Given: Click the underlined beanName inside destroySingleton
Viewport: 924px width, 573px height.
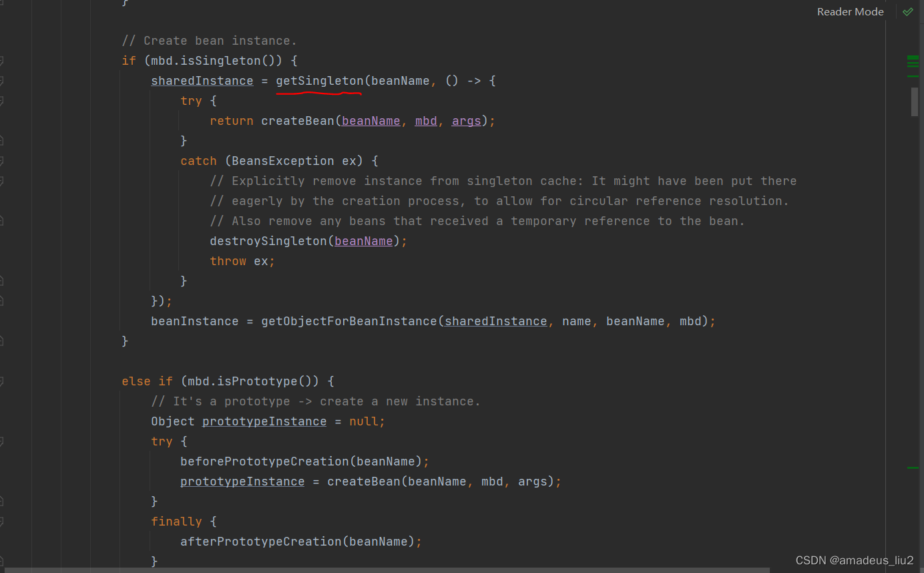Looking at the screenshot, I should [364, 241].
